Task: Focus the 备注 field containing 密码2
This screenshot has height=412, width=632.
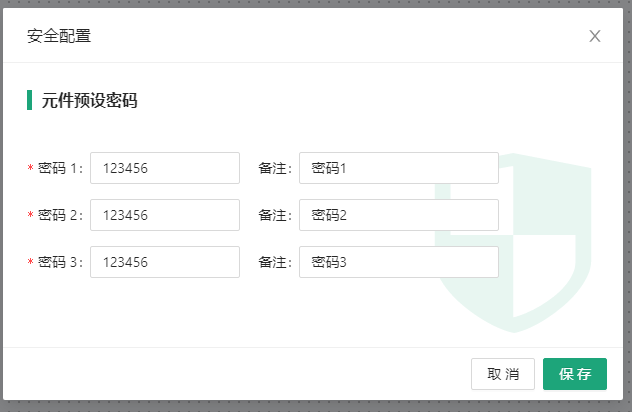Action: coord(398,215)
